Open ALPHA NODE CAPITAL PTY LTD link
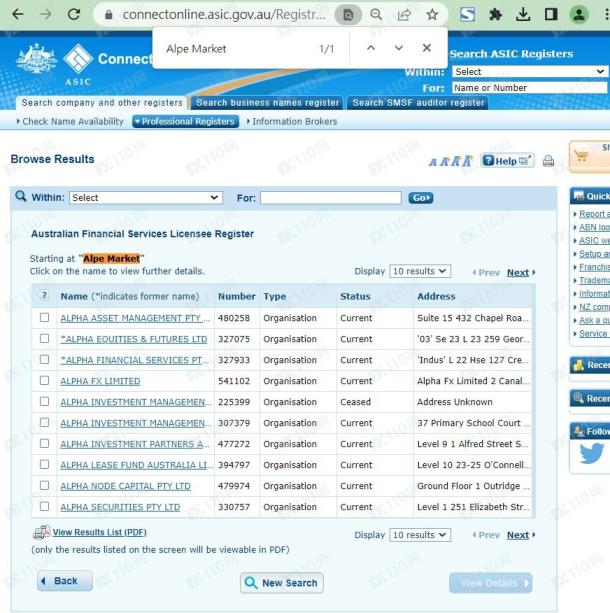Image resolution: width=610 pixels, height=613 pixels. click(x=126, y=486)
